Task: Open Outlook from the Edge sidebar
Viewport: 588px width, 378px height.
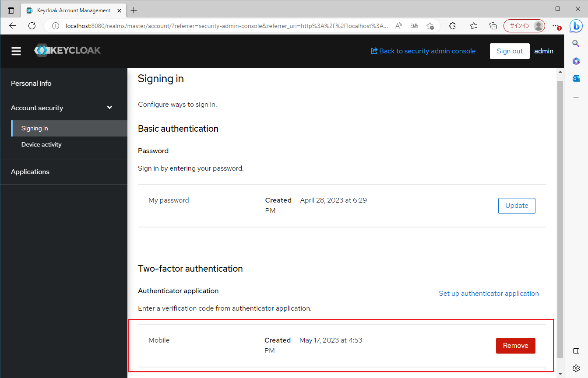Action: (576, 78)
